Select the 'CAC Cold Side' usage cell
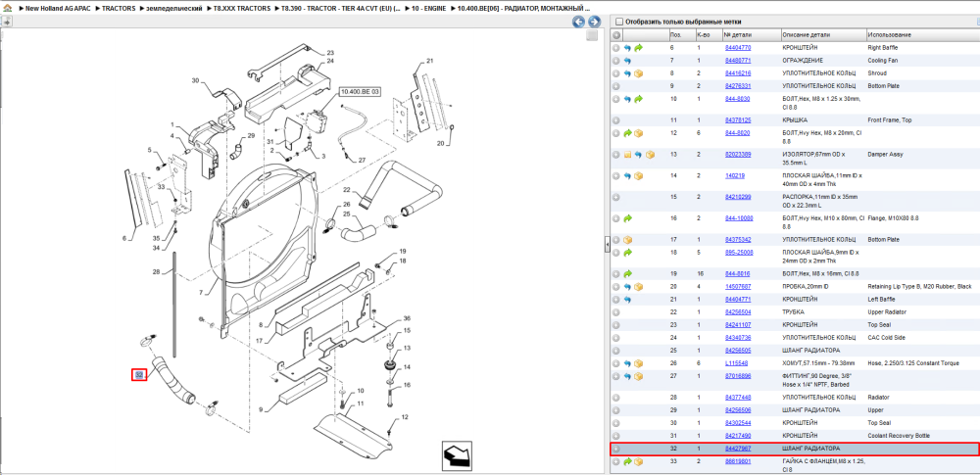 (x=888, y=338)
